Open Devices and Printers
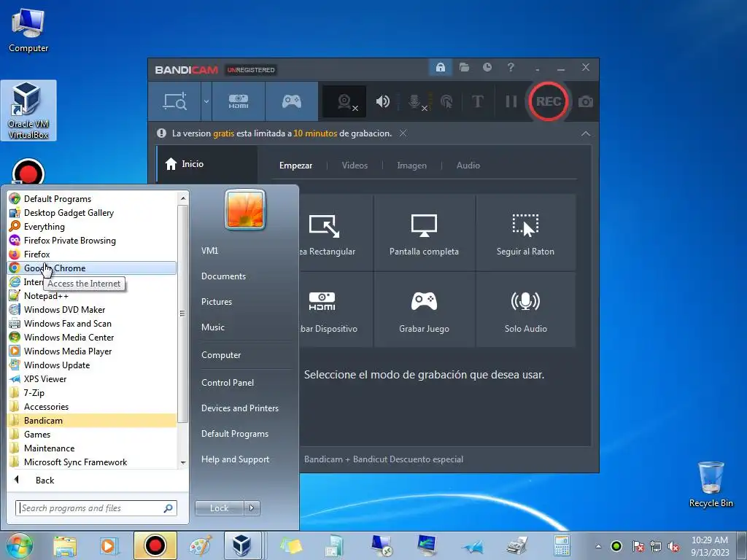The image size is (747, 560). (x=240, y=408)
